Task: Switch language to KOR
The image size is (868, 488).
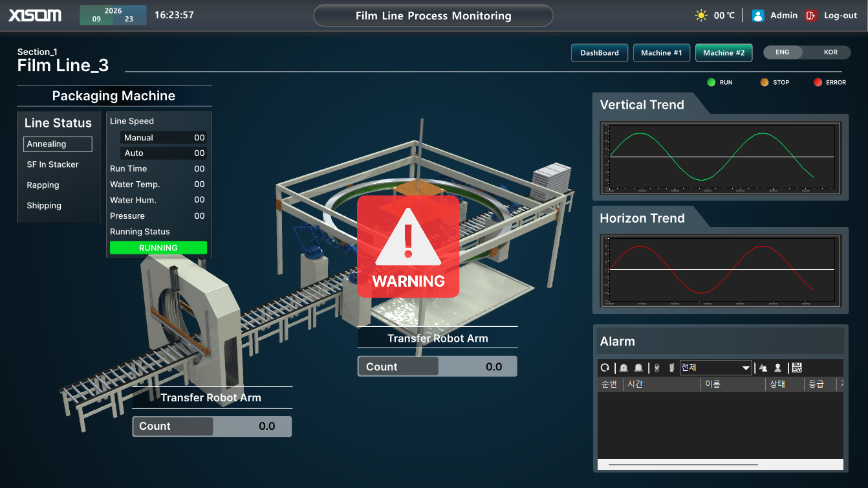Action: click(830, 52)
